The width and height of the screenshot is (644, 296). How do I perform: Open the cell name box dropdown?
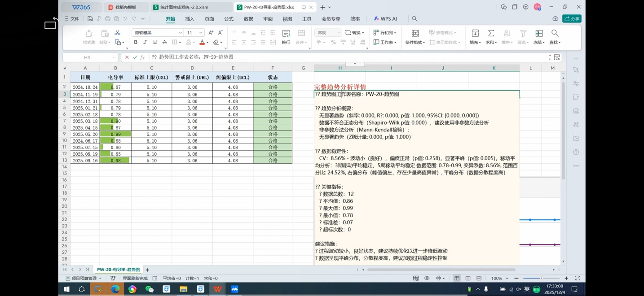click(x=114, y=57)
